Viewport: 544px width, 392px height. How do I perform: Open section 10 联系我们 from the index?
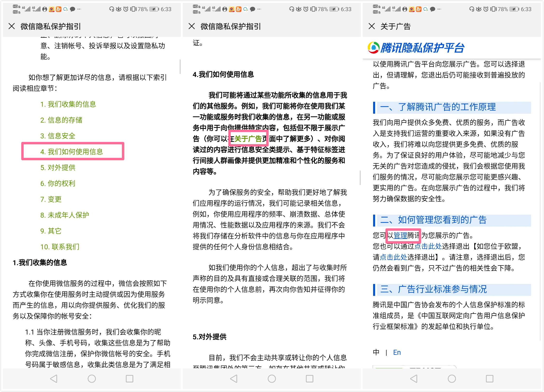(60, 247)
